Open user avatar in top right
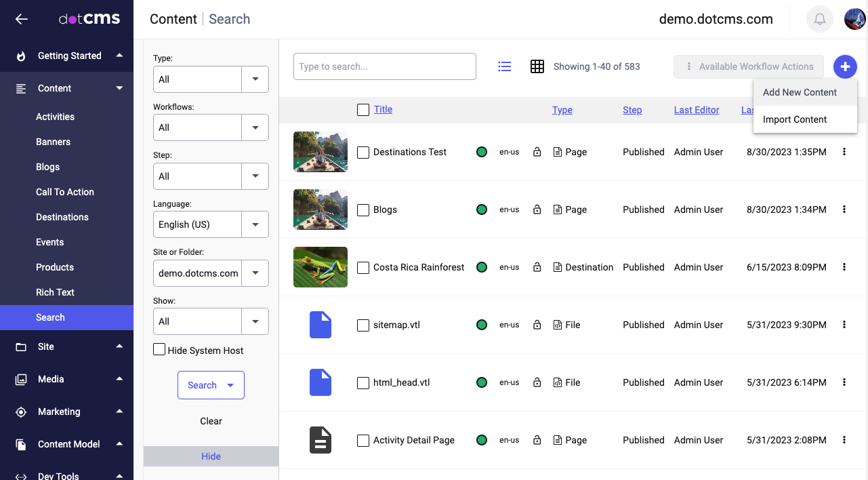868x480 pixels. coord(854,19)
